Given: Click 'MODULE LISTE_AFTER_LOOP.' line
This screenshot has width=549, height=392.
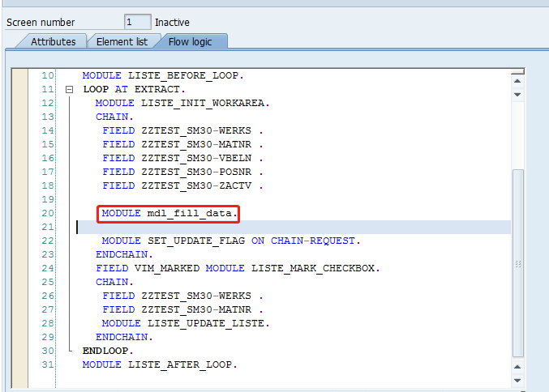Looking at the screenshot, I should pyautogui.click(x=160, y=364).
